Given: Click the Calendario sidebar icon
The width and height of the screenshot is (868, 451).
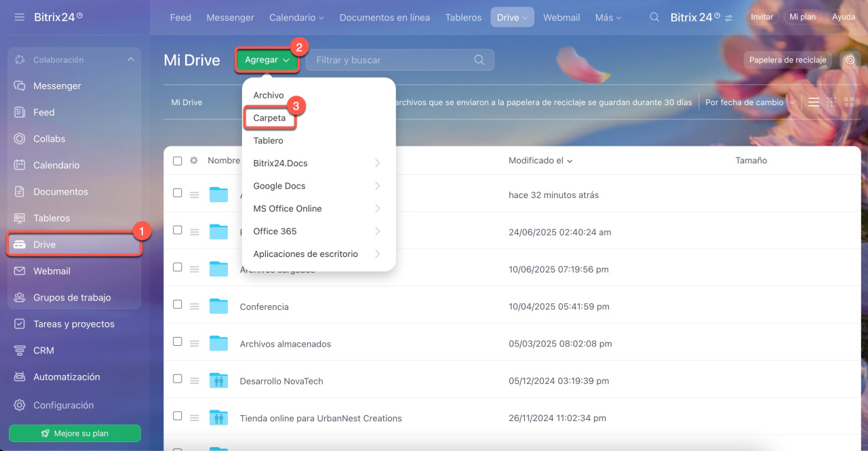Looking at the screenshot, I should [x=20, y=165].
